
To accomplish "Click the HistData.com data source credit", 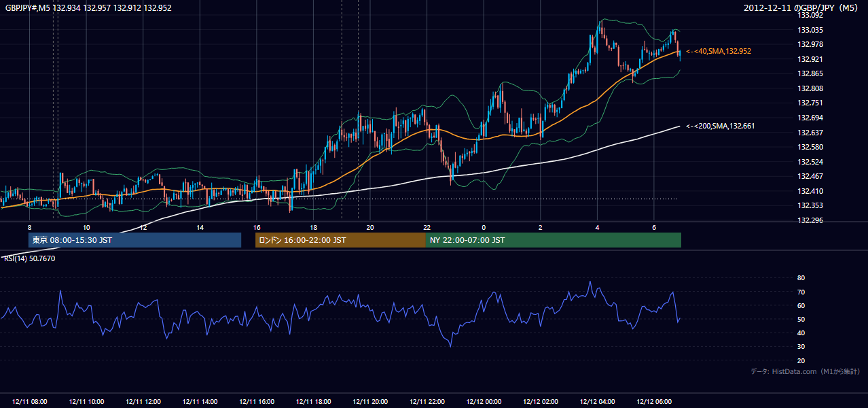I will pyautogui.click(x=806, y=371).
